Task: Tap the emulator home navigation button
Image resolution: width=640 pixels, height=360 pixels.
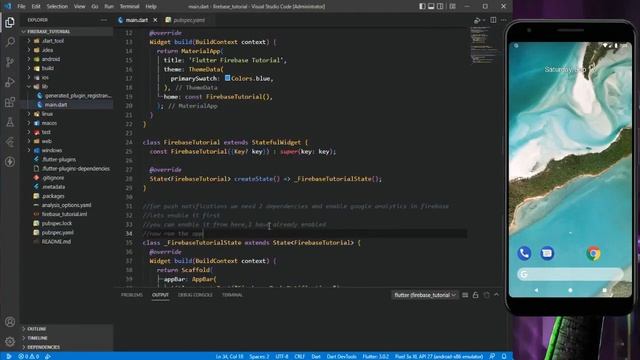Action: coord(570,290)
